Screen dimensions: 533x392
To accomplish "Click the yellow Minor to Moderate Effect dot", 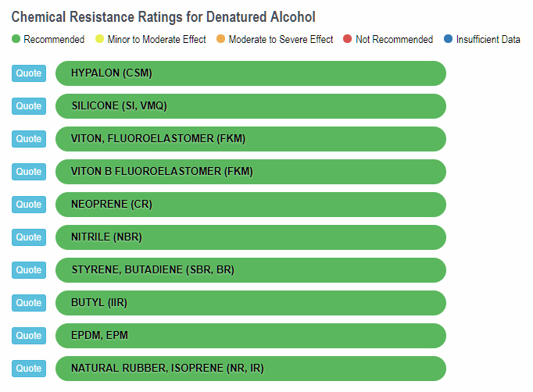I will click(99, 39).
